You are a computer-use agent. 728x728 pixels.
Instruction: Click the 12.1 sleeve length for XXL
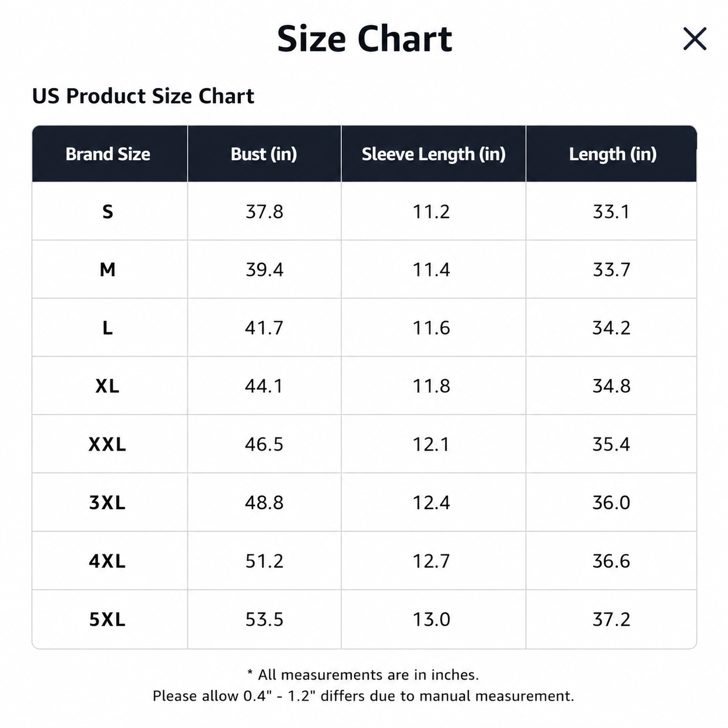tap(431, 444)
